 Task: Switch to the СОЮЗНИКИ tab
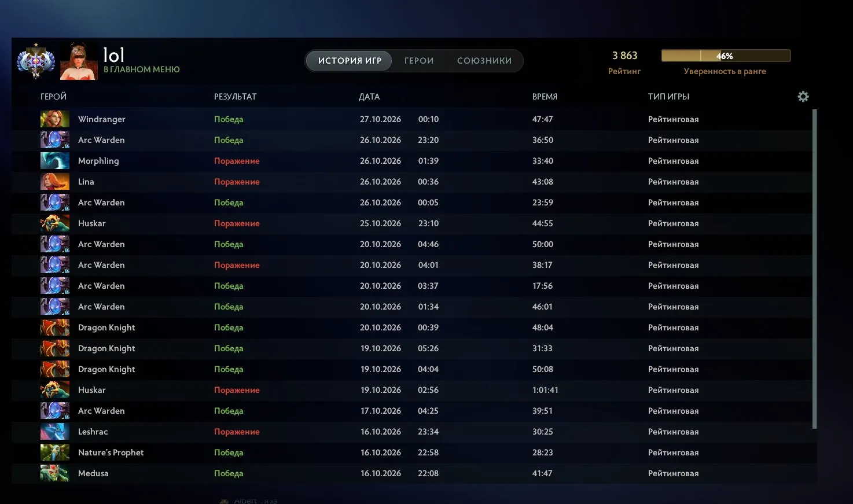point(484,61)
